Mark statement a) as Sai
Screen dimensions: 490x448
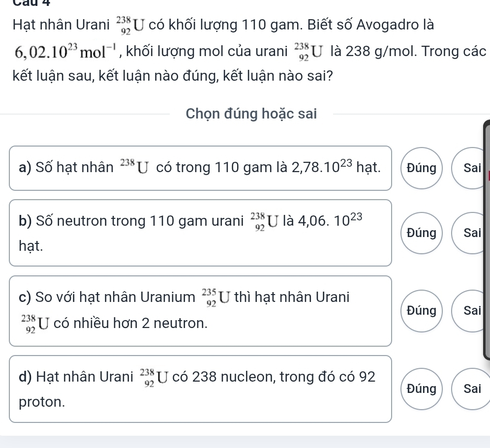(x=472, y=168)
